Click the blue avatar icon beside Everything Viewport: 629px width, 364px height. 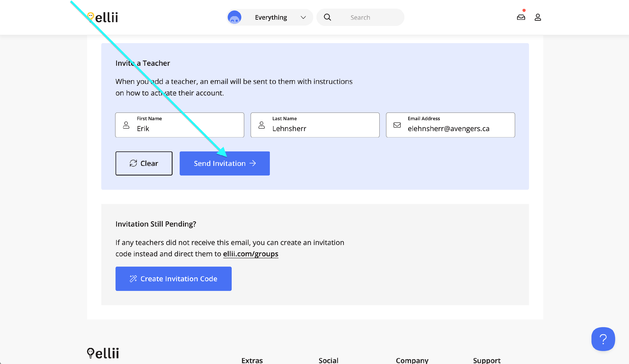pyautogui.click(x=234, y=17)
